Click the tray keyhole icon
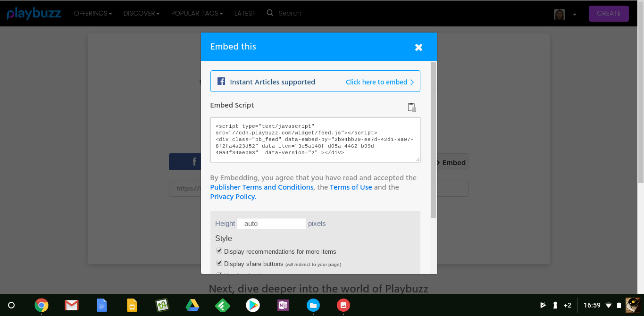The width and height of the screenshot is (644, 316). (x=555, y=305)
